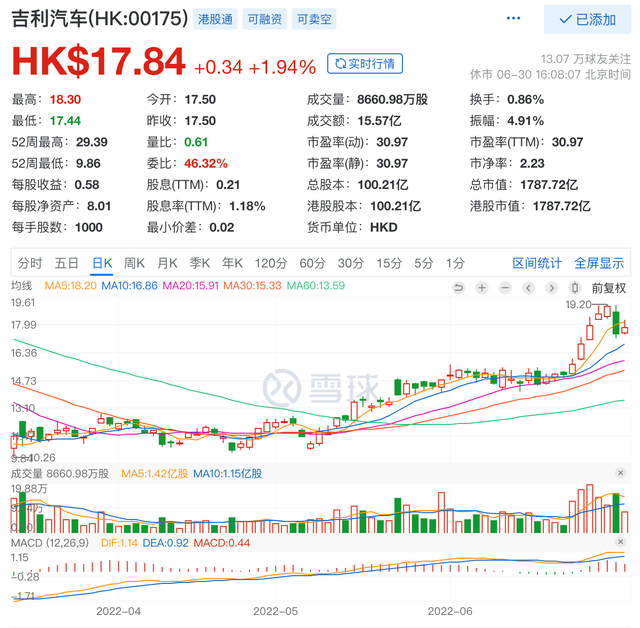This screenshot has height=628, width=640.
Task: Select the 季K chart tab
Action: pyautogui.click(x=200, y=263)
